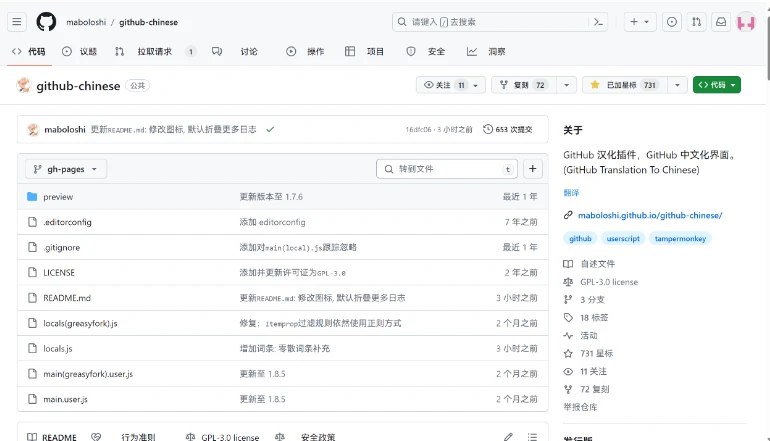Open the README outline list icon
The image size is (770, 441).
(532, 437)
